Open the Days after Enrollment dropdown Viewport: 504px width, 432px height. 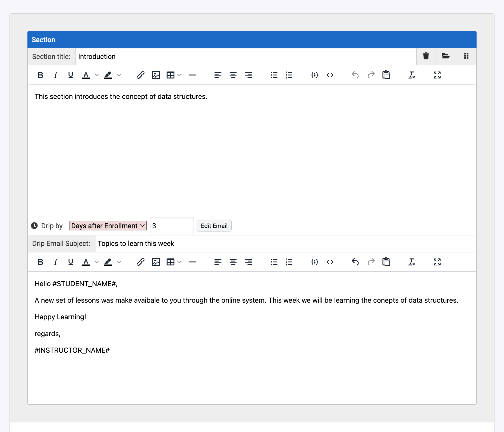108,226
